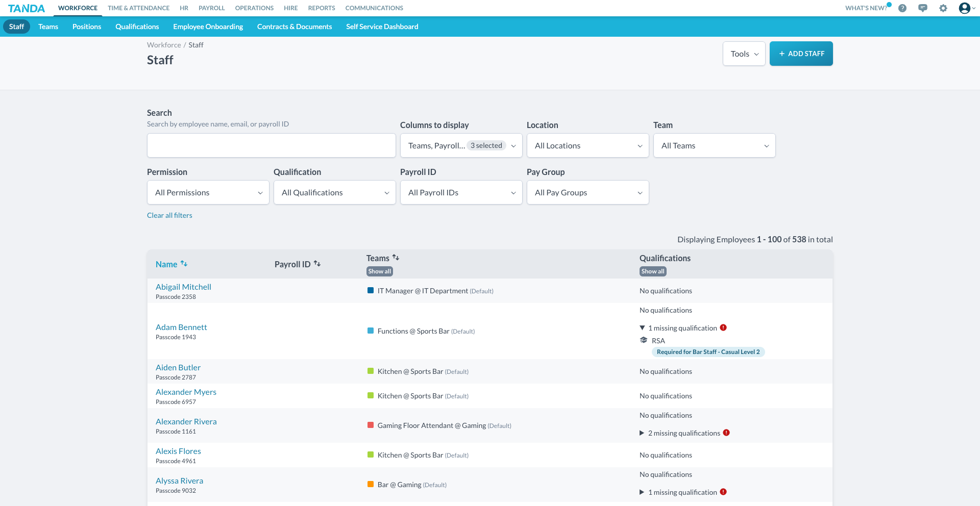Click 'Passcode 2358' text
Image resolution: width=980 pixels, height=506 pixels.
point(176,297)
